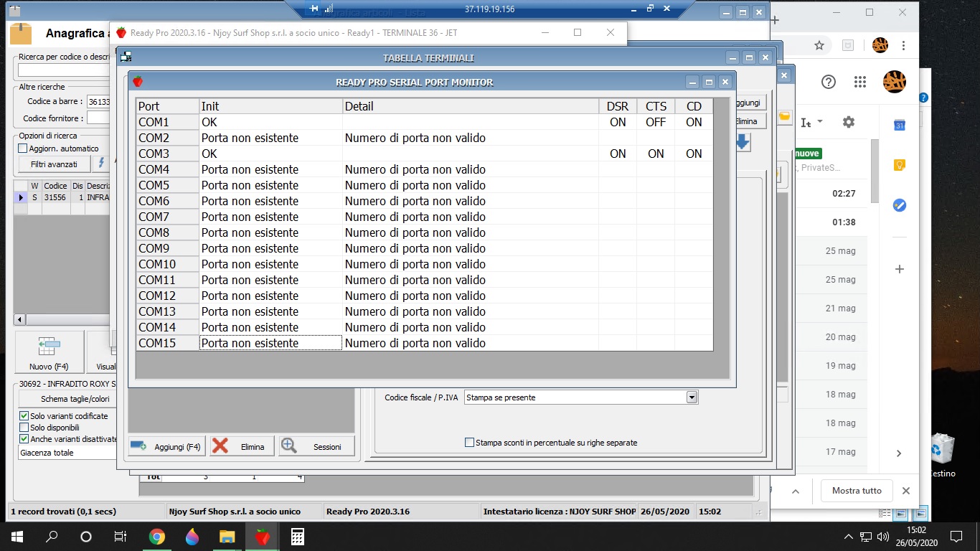The image size is (980, 551).
Task: Click the colorful drop app on taskbar
Action: tap(192, 536)
